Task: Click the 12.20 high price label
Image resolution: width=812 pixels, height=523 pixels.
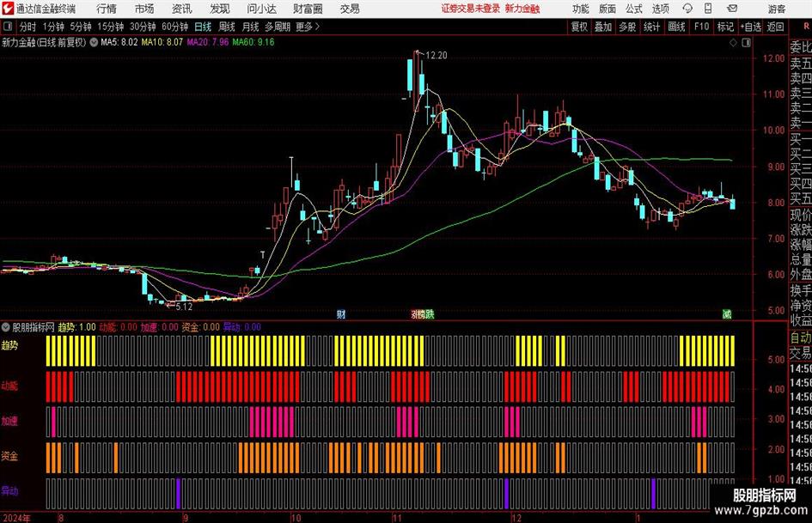Action: tap(436, 56)
